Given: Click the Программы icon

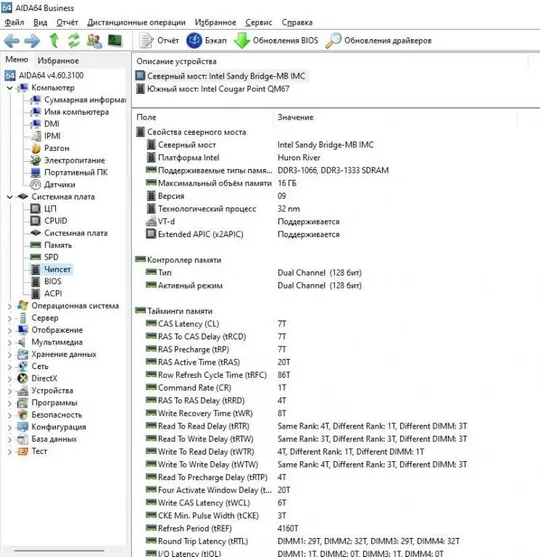Looking at the screenshot, I should [x=22, y=402].
